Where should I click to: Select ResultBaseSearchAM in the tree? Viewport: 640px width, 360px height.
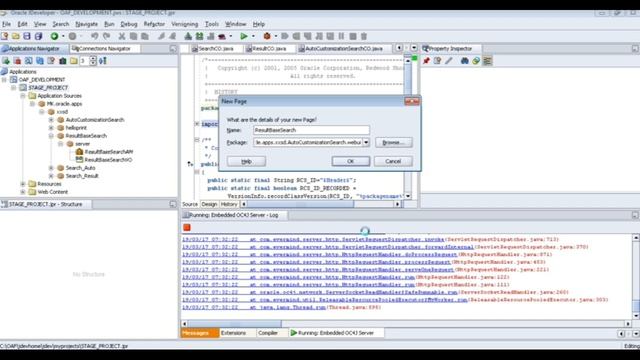click(x=109, y=152)
